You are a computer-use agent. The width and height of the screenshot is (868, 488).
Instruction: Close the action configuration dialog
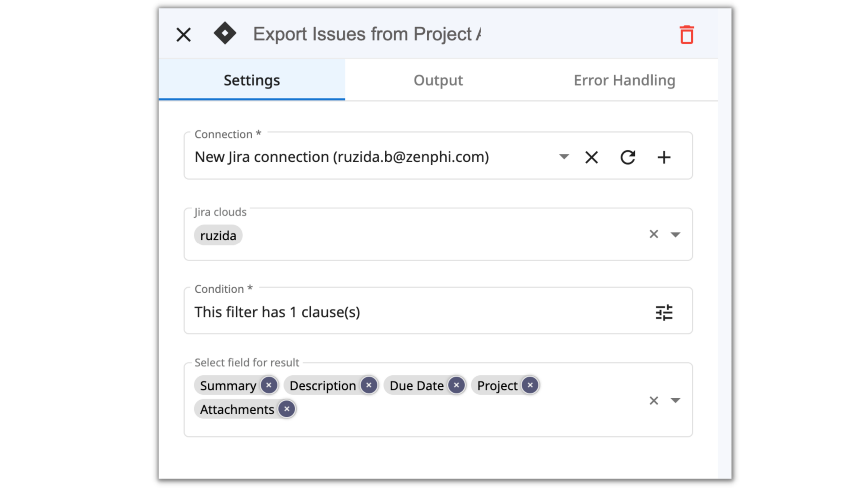183,34
